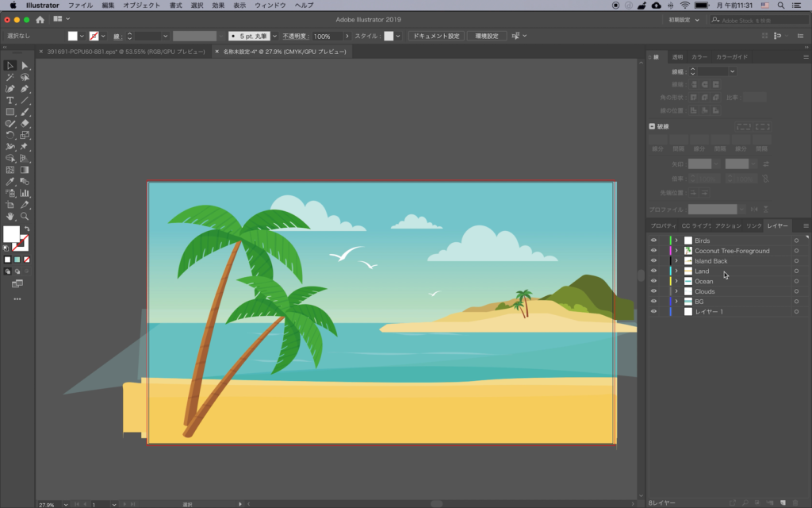Expand the Coconut Tree-Foreground layer
This screenshot has width=812, height=508.
coord(676,251)
